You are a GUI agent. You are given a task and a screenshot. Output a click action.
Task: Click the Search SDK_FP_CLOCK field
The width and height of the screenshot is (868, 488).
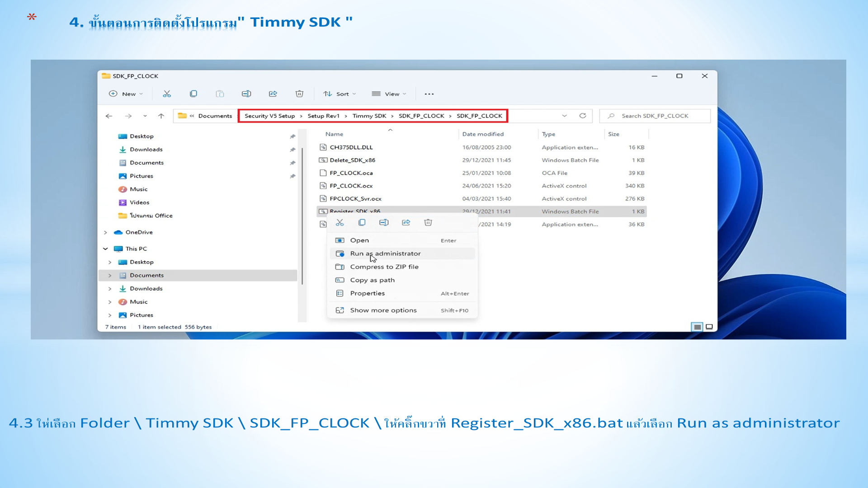point(655,116)
